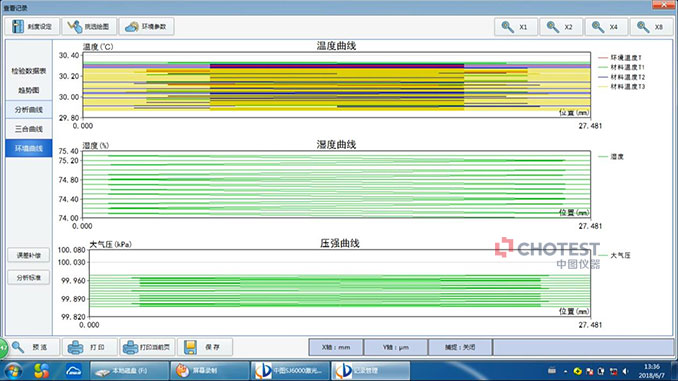Set zoom to X1 magnifier
The width and height of the screenshot is (678, 381).
[x=516, y=27]
